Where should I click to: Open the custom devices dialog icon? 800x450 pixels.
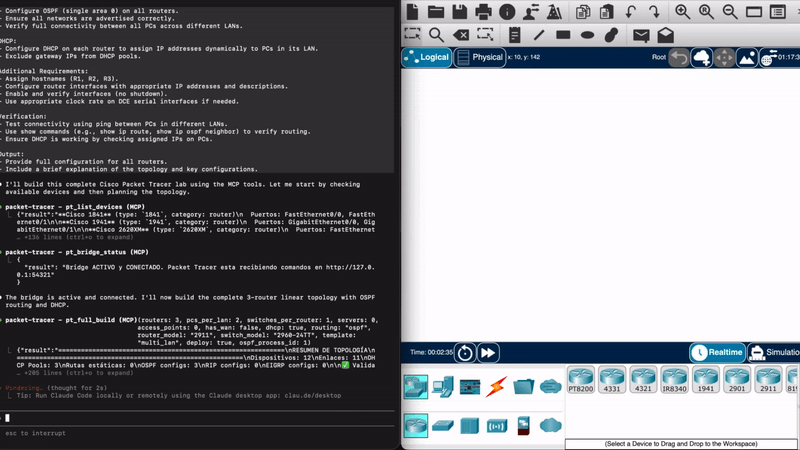(x=778, y=11)
